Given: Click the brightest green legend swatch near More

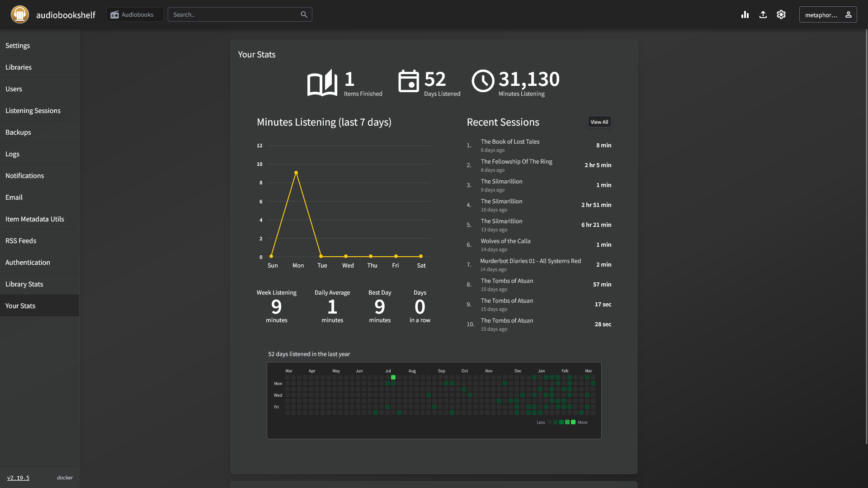Looking at the screenshot, I should click(x=573, y=422).
